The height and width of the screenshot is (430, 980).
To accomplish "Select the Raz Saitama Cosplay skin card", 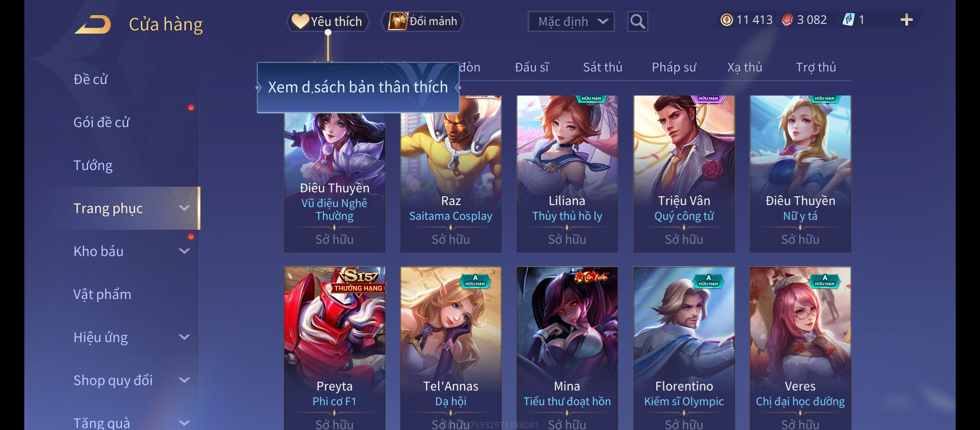I will (x=451, y=174).
